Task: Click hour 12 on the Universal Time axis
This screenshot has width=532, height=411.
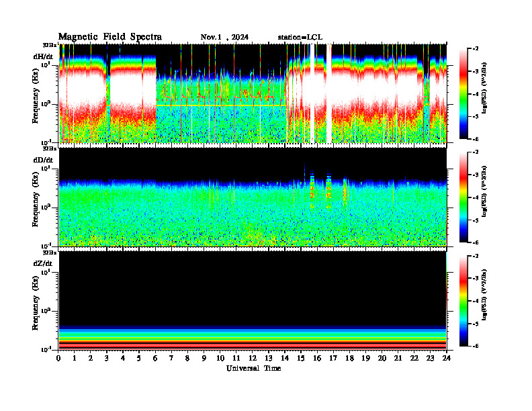Action: (x=253, y=358)
